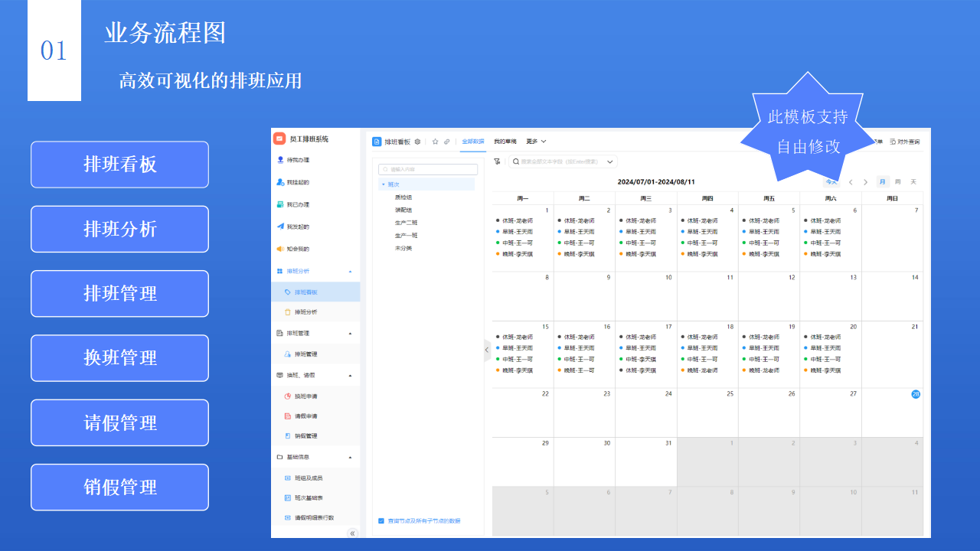980x551 pixels.
Task: Go to next month with right arrow
Action: click(866, 182)
